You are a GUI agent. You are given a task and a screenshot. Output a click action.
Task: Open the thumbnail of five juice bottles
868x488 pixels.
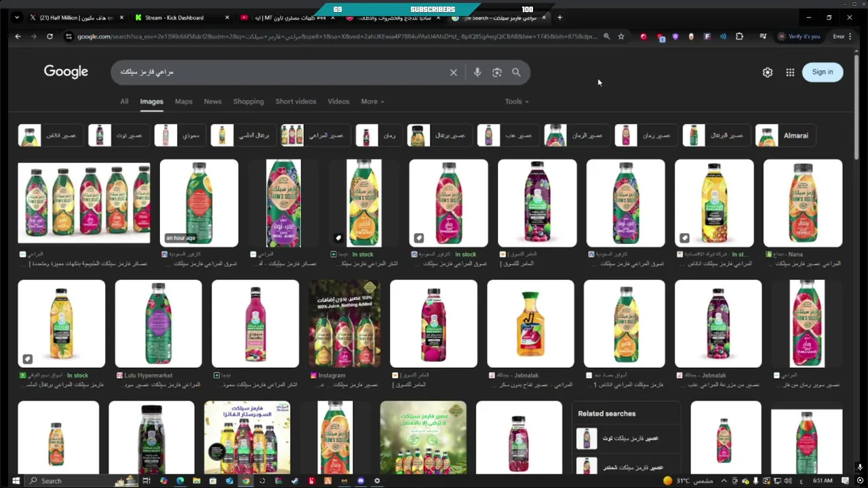point(84,201)
